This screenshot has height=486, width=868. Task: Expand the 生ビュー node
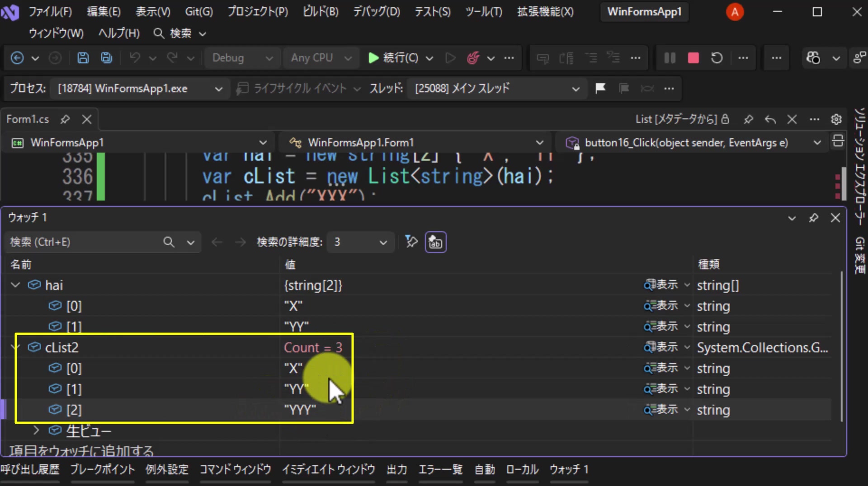point(36,430)
